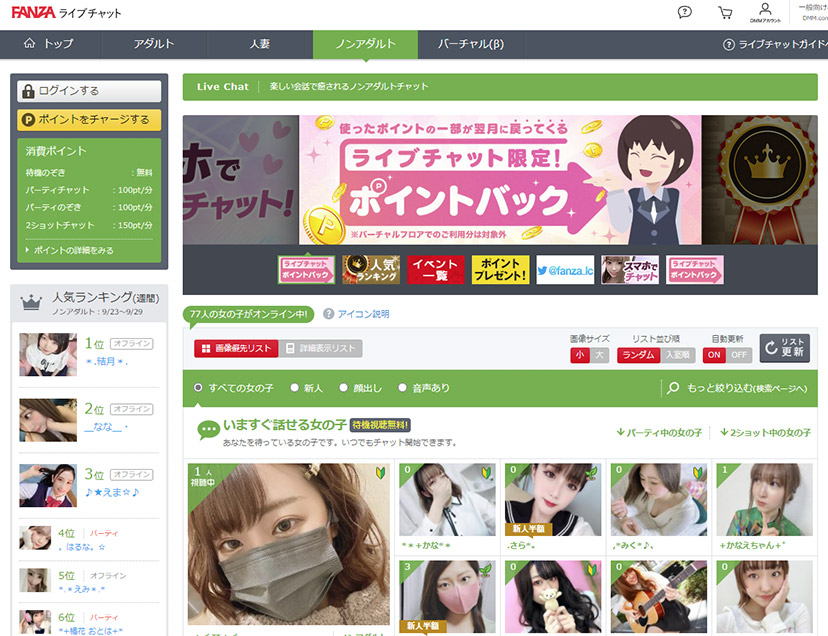Image resolution: width=828 pixels, height=636 pixels.
Task: Open the help question mark icon in the header
Action: click(685, 11)
